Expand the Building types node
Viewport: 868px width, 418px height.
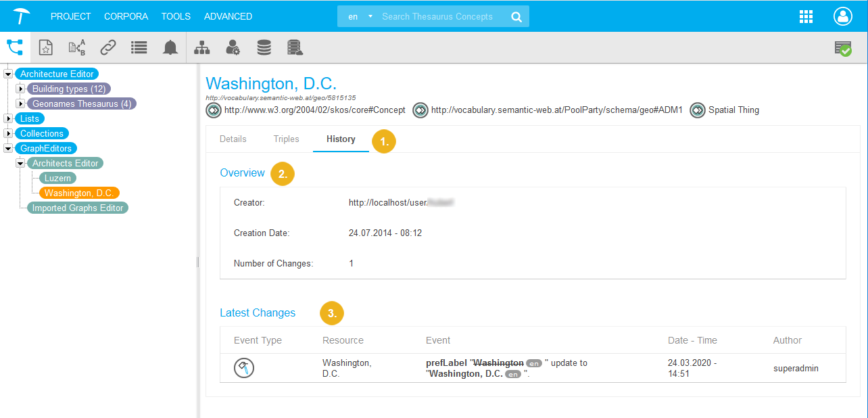(x=20, y=89)
